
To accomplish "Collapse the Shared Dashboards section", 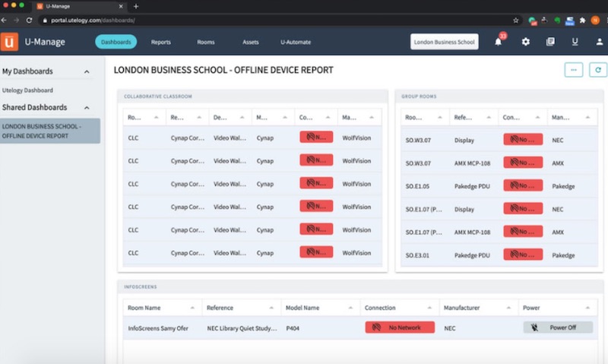I will pyautogui.click(x=87, y=108).
